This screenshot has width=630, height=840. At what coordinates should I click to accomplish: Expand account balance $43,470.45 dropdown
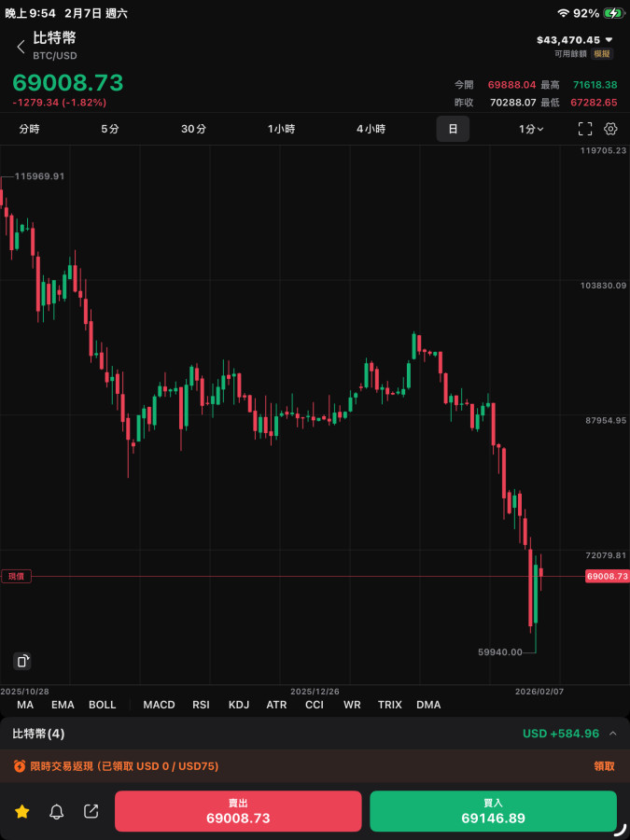[575, 39]
